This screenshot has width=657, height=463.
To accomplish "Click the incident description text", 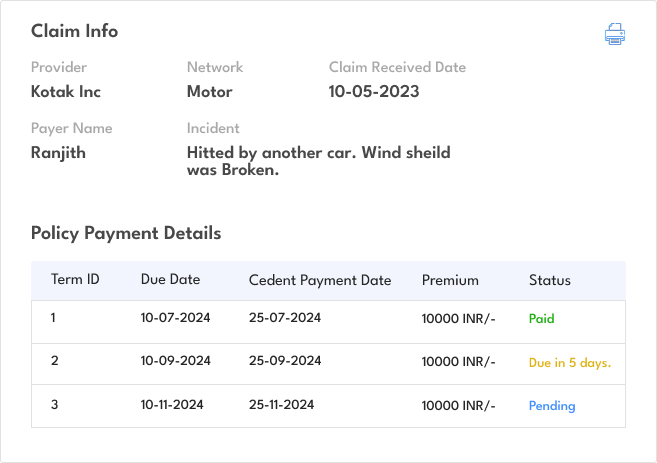I will click(318, 161).
